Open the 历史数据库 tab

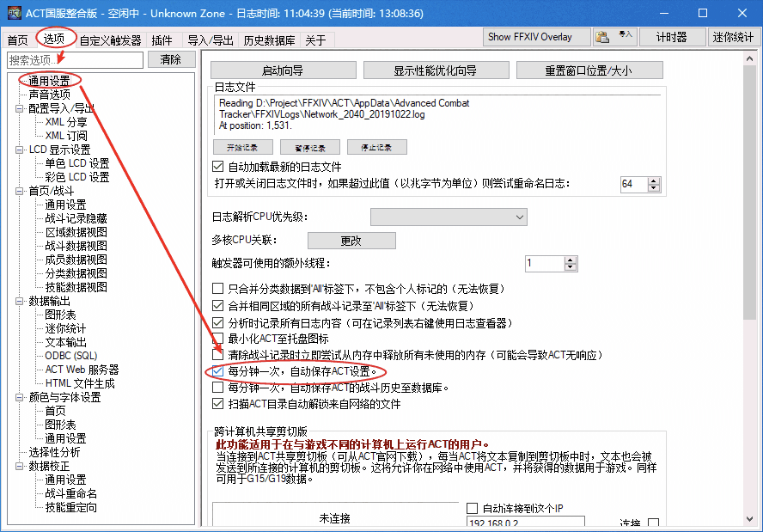click(x=270, y=40)
